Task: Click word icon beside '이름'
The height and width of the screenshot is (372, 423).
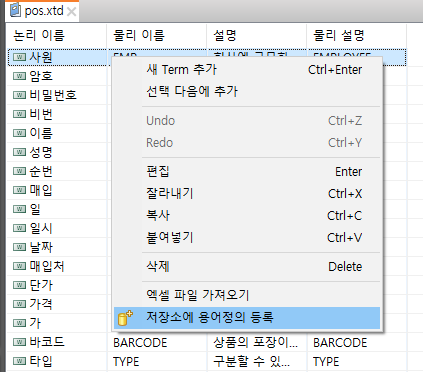Action: [19, 133]
